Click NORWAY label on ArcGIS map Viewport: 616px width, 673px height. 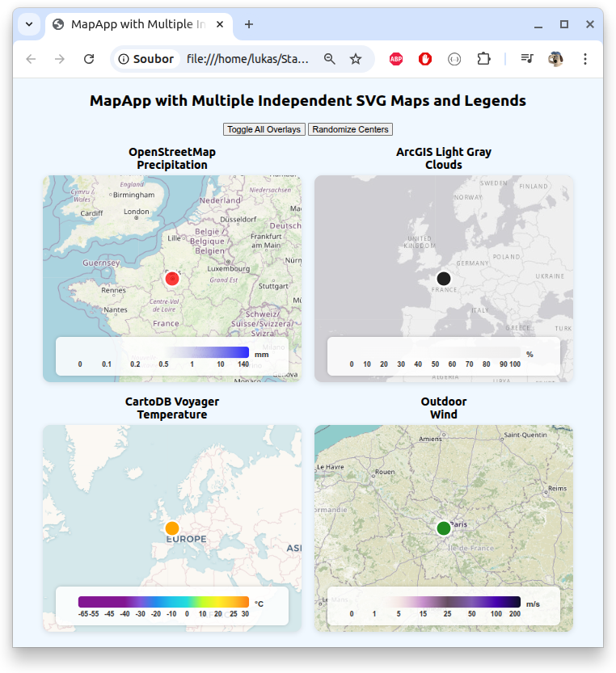468,197
